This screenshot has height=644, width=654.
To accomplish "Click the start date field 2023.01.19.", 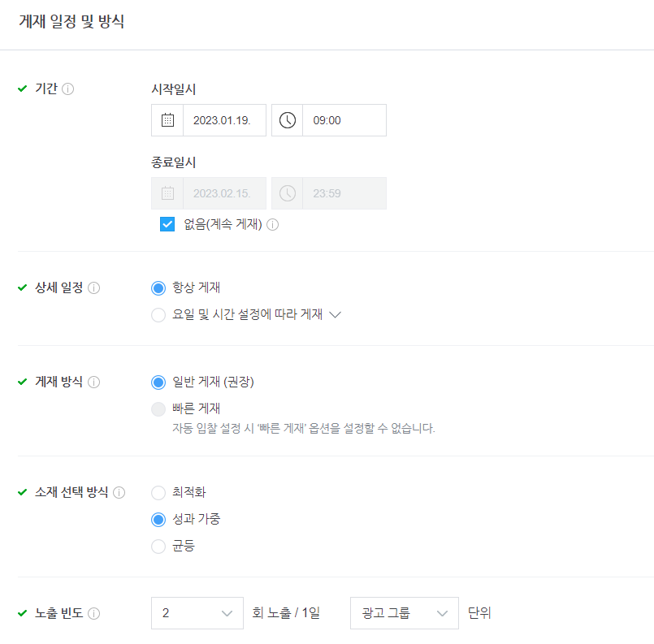I will point(224,120).
